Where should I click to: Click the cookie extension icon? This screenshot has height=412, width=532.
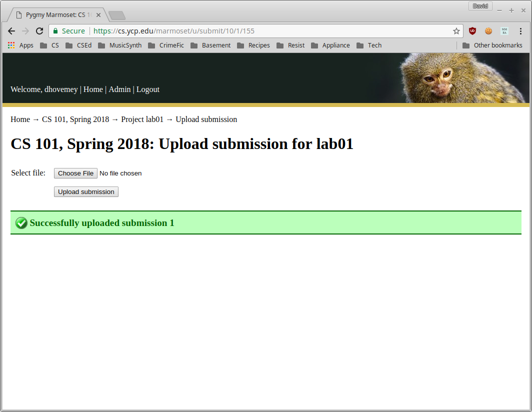click(x=488, y=31)
